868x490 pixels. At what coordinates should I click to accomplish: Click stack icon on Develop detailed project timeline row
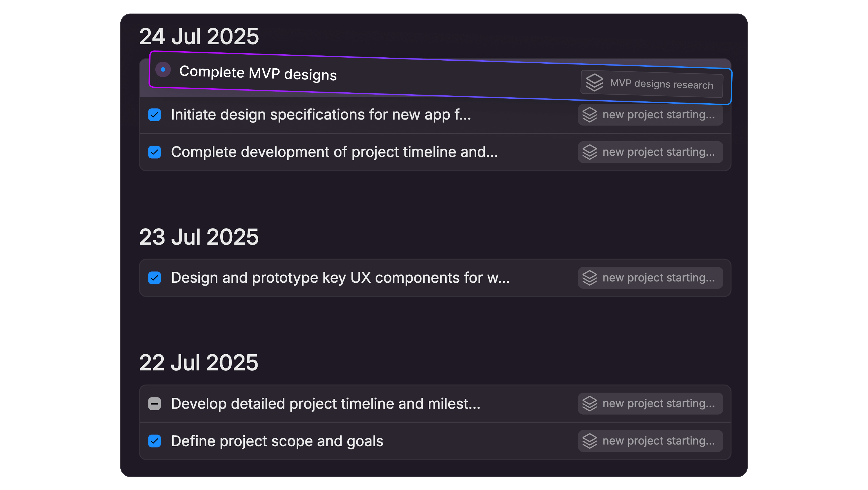click(589, 403)
